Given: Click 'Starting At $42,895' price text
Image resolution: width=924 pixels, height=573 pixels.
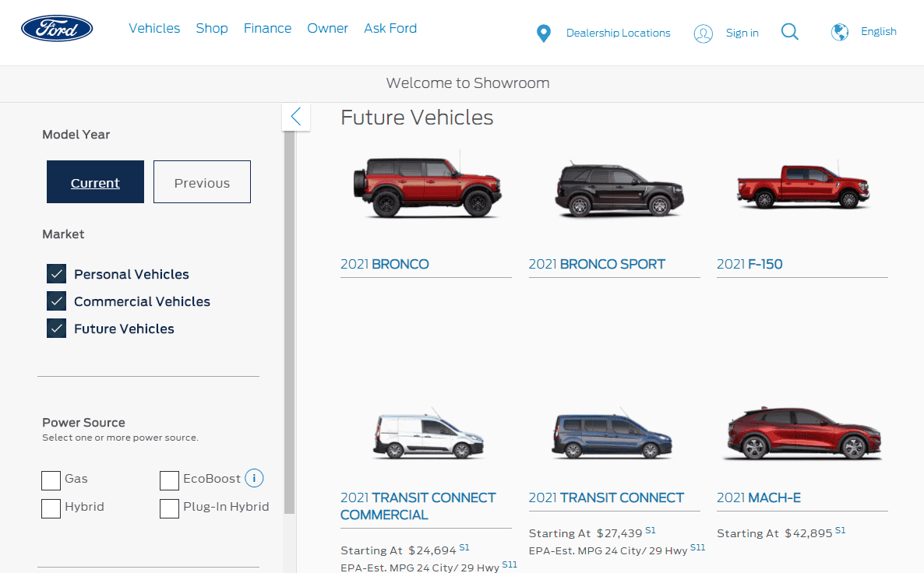Looking at the screenshot, I should [x=774, y=533].
